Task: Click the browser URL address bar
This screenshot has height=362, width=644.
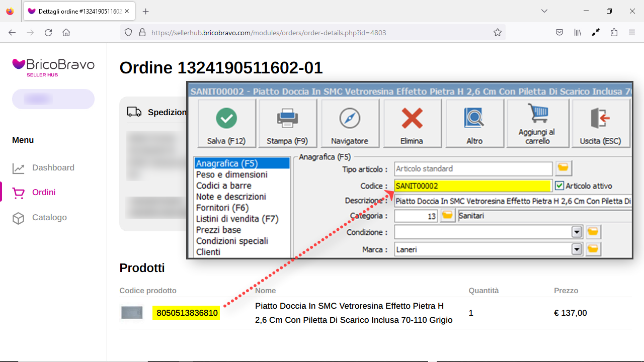Action: pos(312,33)
